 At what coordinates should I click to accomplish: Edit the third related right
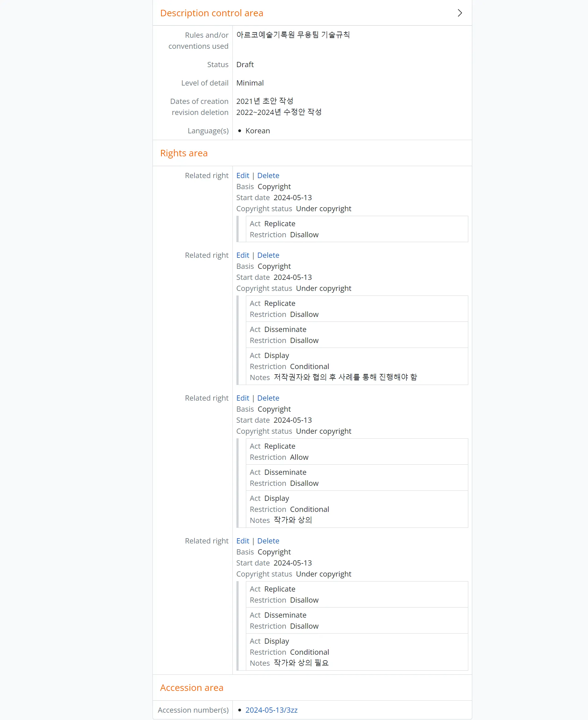tap(243, 398)
